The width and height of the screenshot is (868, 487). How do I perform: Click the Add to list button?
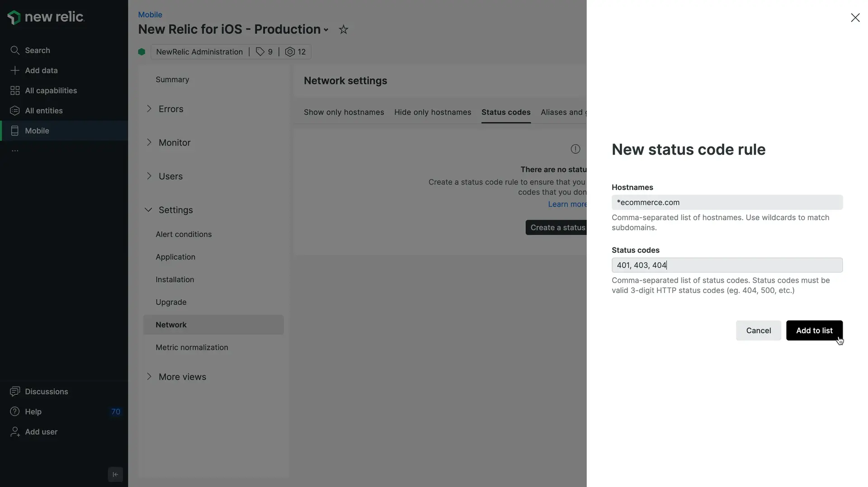tap(814, 331)
